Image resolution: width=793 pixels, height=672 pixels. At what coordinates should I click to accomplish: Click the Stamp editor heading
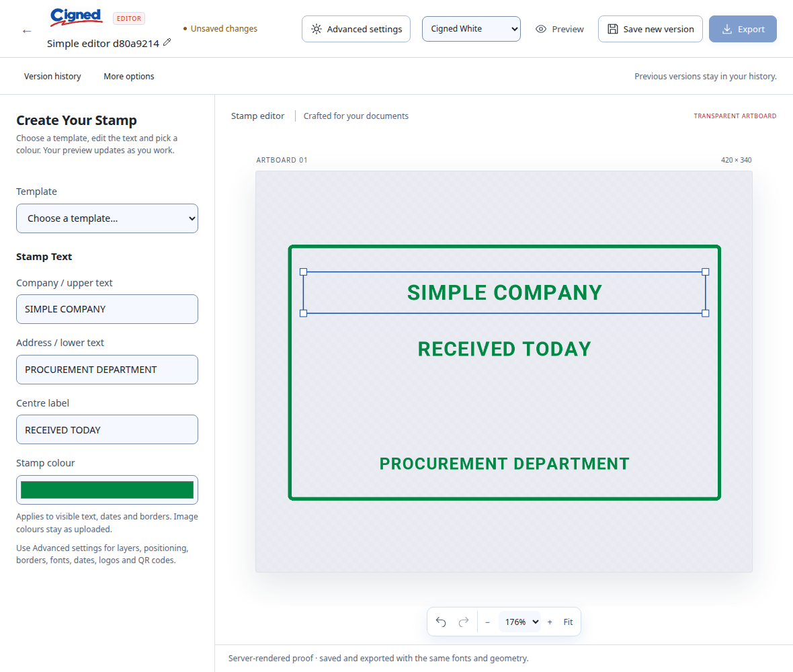pyautogui.click(x=257, y=116)
